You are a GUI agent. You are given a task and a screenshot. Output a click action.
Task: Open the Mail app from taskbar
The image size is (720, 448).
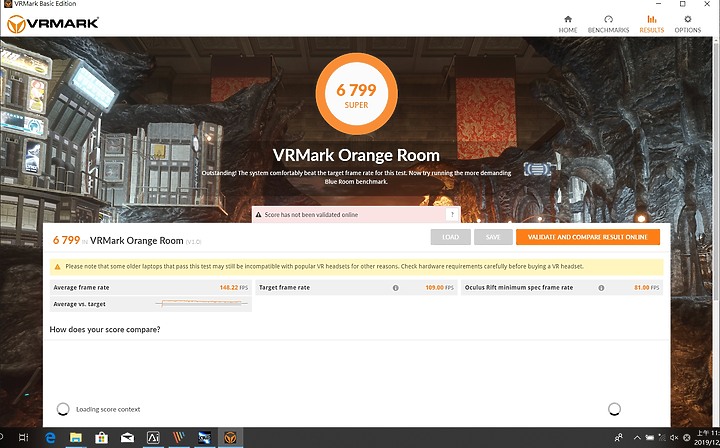pos(127,438)
